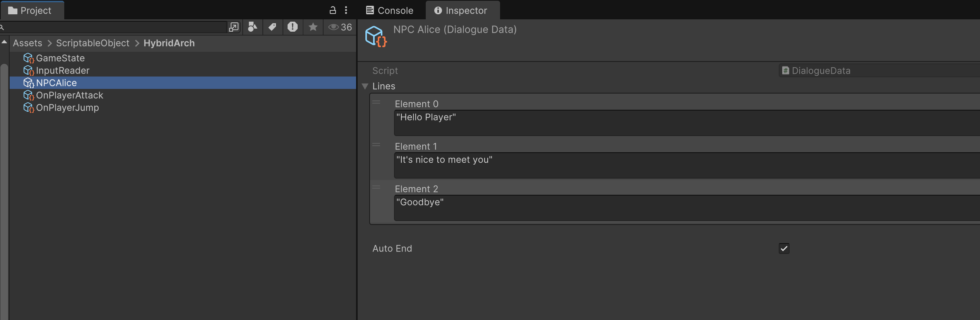Select the OnPlayerAttack asset
The image size is (980, 320).
(x=69, y=95)
